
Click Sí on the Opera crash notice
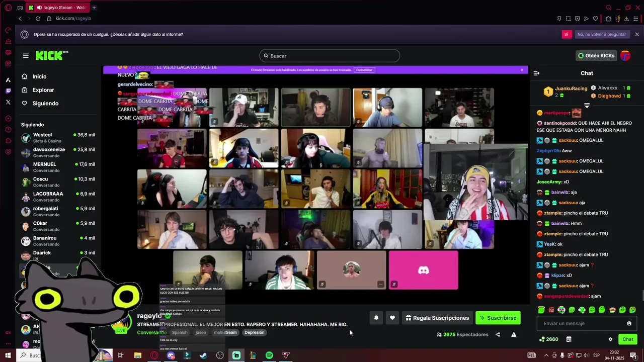pyautogui.click(x=567, y=34)
